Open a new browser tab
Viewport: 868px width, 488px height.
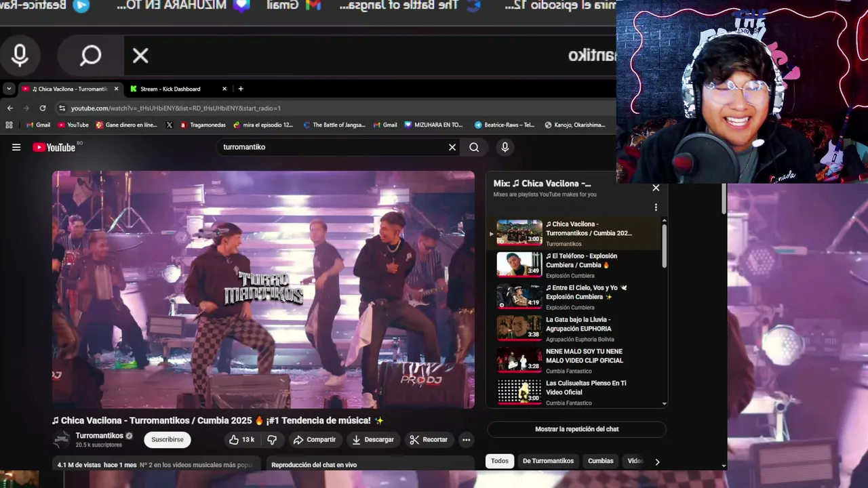point(241,89)
